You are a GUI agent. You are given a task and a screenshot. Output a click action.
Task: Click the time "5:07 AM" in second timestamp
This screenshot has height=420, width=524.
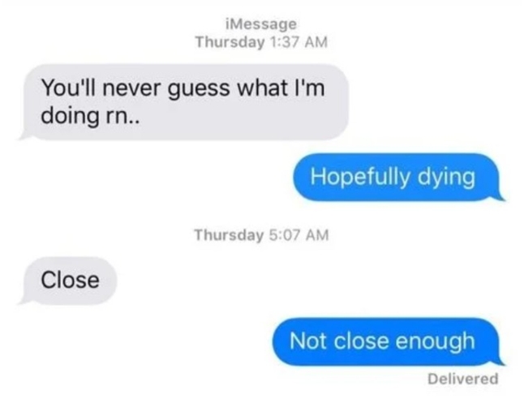(299, 234)
